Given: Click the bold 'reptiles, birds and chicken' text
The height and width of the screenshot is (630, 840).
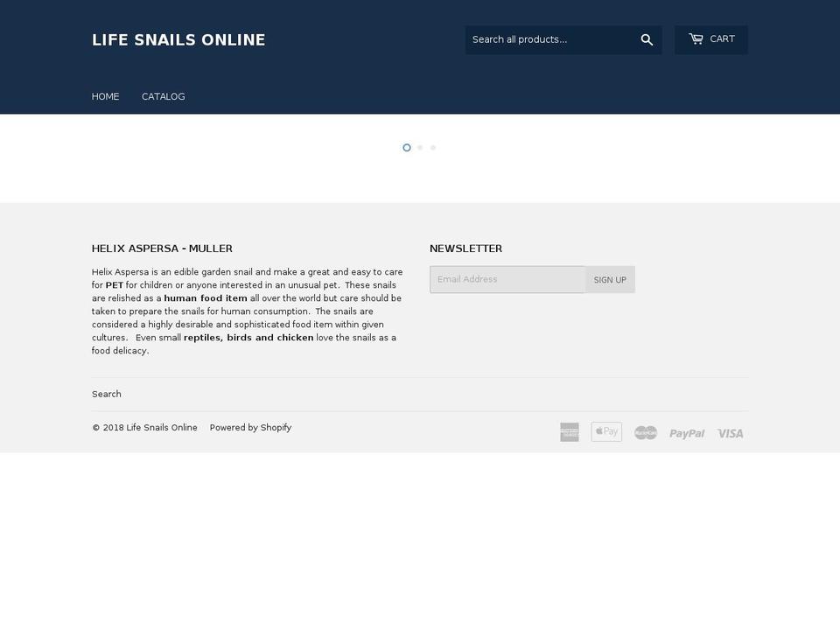Looking at the screenshot, I should pyautogui.click(x=248, y=338).
